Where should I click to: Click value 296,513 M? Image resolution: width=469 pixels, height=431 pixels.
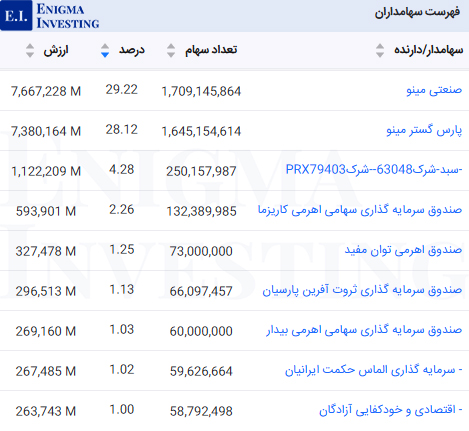[46, 291]
